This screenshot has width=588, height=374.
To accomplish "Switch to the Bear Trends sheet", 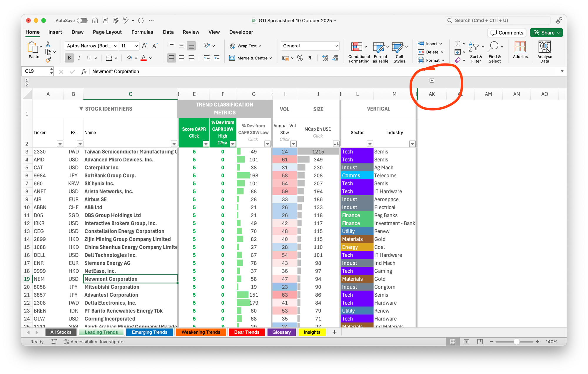I will (246, 332).
